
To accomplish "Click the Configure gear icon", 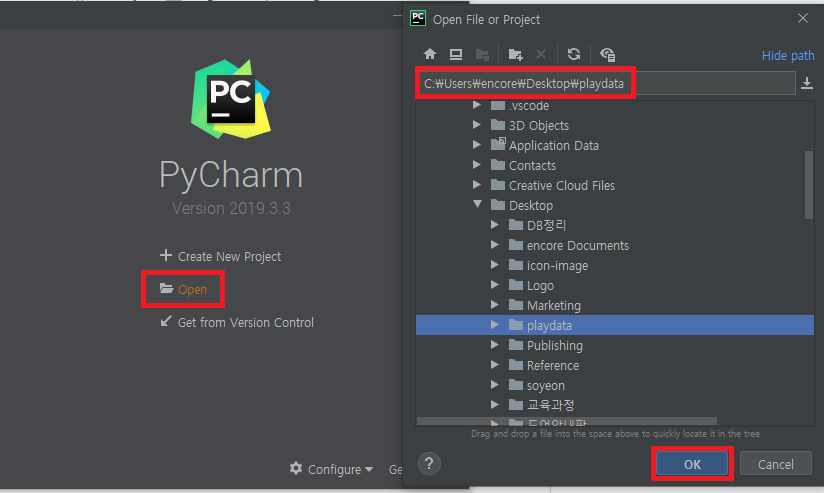I will coord(296,468).
